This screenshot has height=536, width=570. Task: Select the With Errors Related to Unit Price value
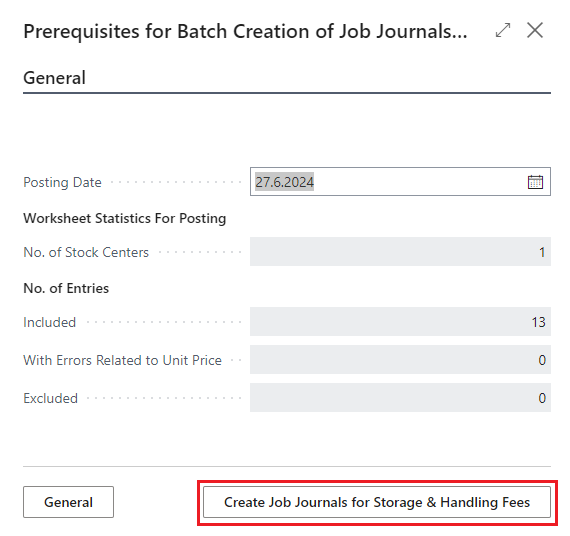point(400,360)
